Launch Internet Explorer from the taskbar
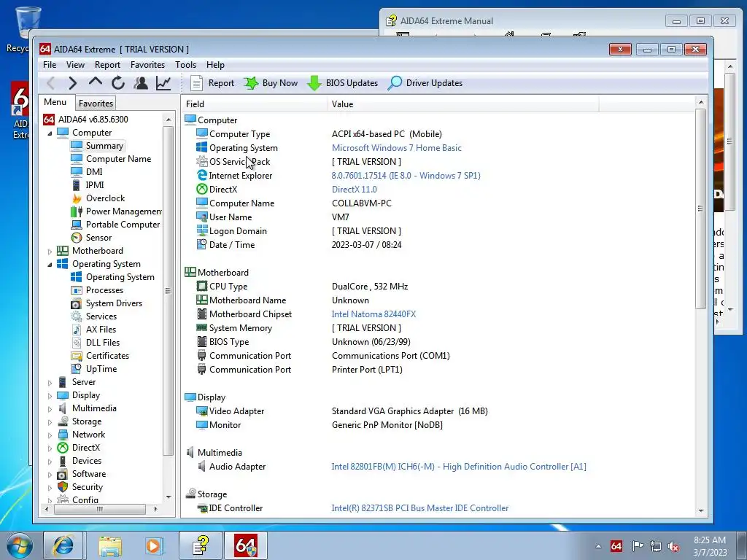This screenshot has width=747, height=560. coord(63,545)
